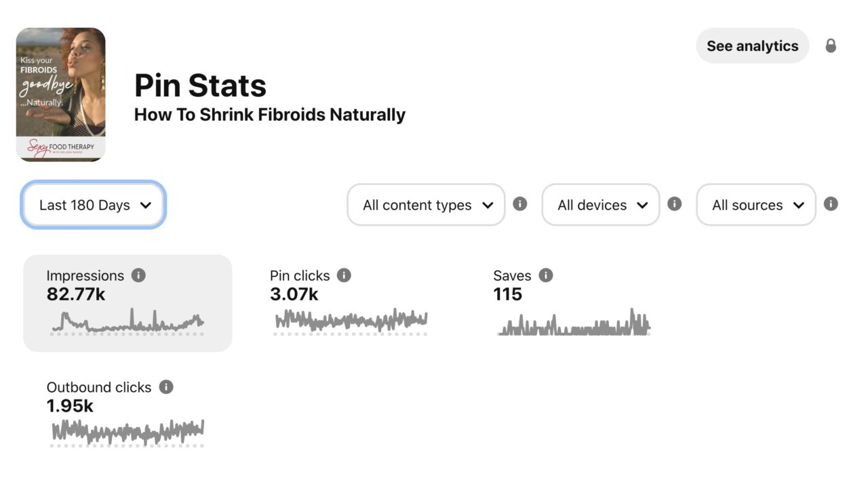Select the Impressions metric card
This screenshot has width=868, height=478.
pyautogui.click(x=127, y=303)
